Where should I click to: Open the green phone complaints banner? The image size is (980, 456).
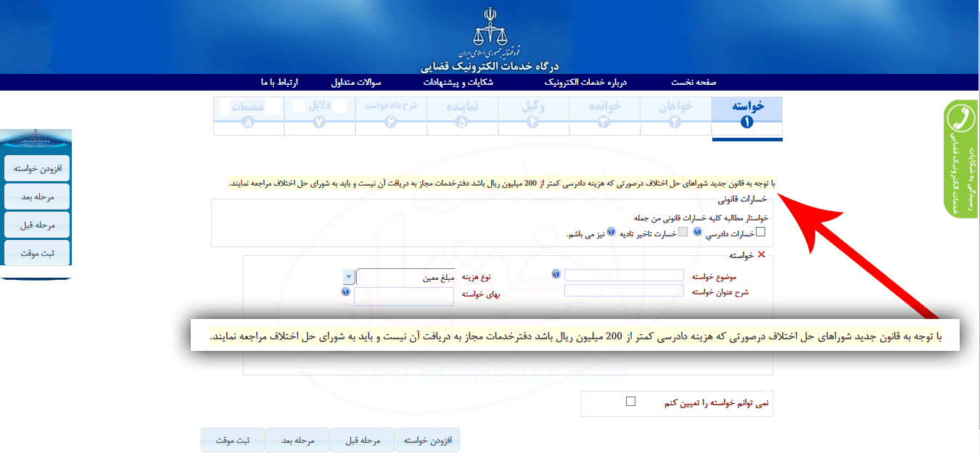coord(962,158)
